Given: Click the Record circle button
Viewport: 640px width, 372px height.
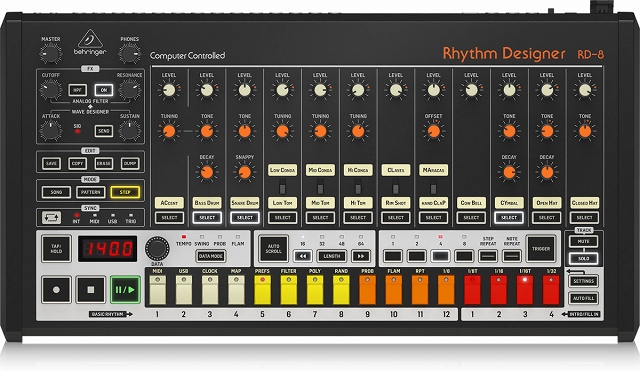Looking at the screenshot, I should [56, 290].
